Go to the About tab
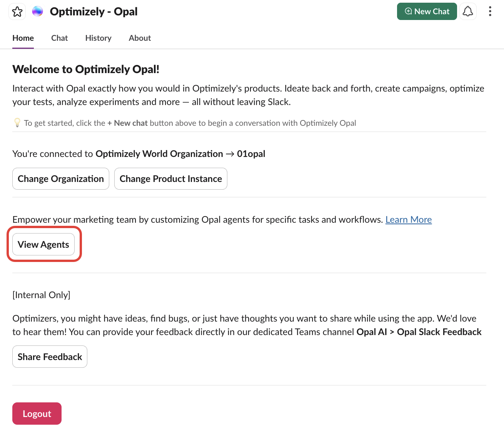Image resolution: width=504 pixels, height=437 pixels. 140,38
